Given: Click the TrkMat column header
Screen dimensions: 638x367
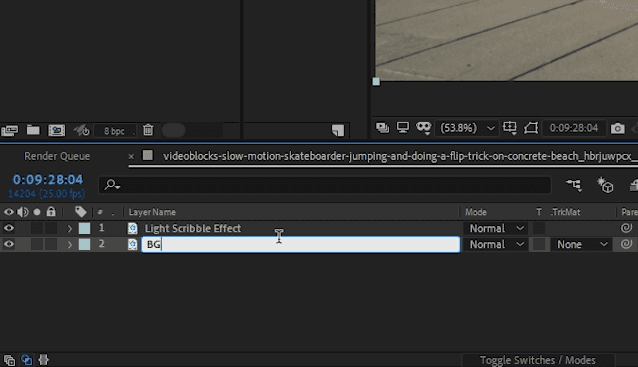Looking at the screenshot, I should pos(565,212).
